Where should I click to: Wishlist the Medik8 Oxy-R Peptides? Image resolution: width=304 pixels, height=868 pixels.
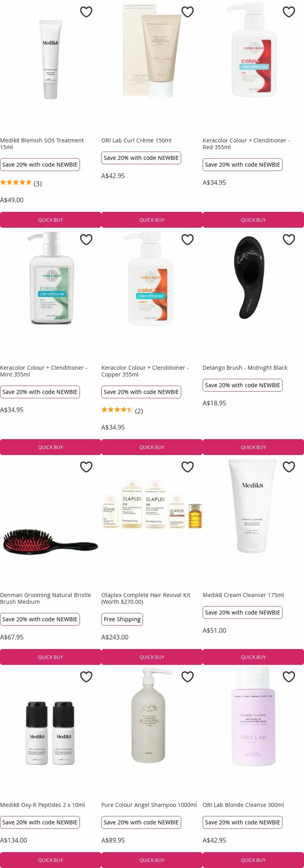coord(86,676)
